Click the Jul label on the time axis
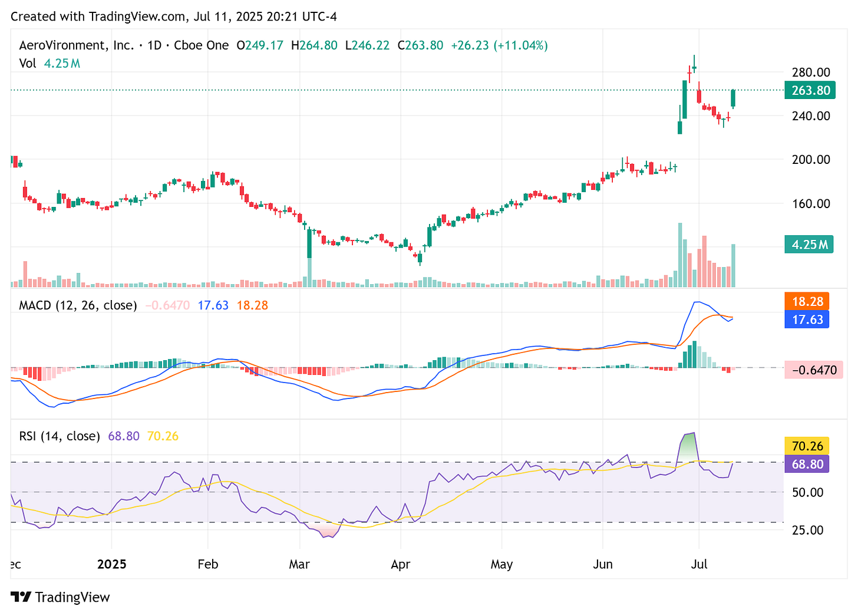Image resolution: width=858 pixels, height=616 pixels. tap(700, 564)
